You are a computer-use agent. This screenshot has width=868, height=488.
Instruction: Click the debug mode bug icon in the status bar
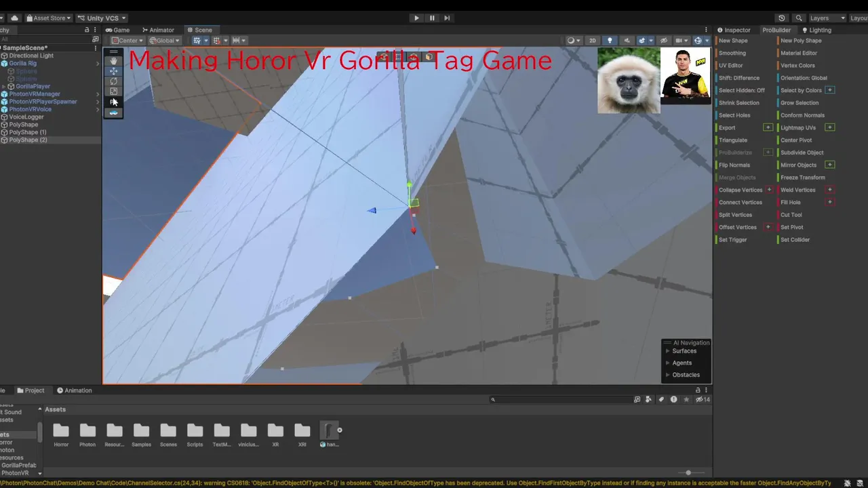point(848,483)
